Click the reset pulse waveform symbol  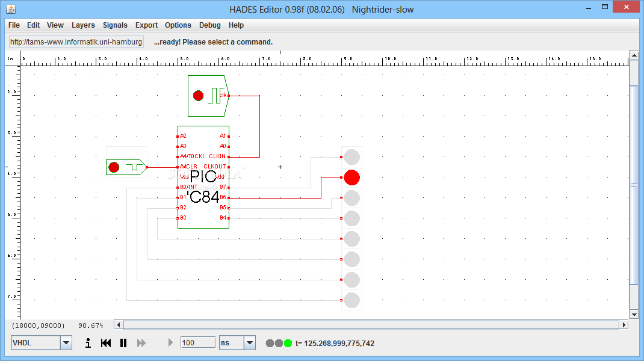pyautogui.click(x=134, y=167)
